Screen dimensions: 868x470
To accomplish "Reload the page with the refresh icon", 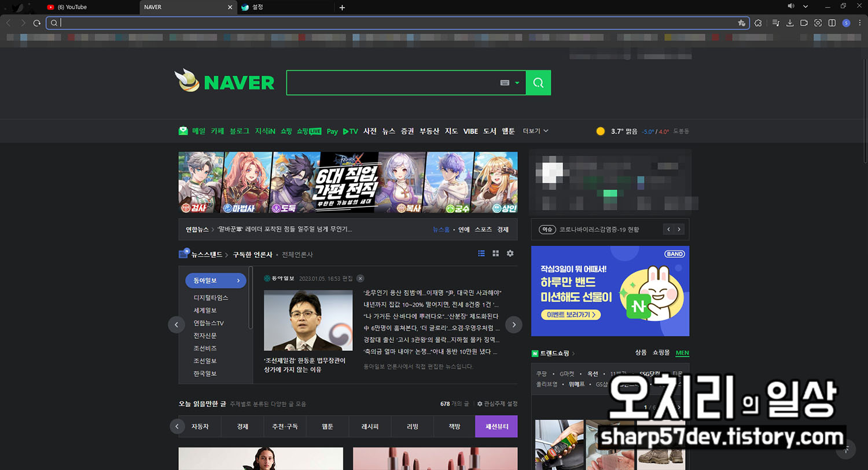I will tap(36, 23).
